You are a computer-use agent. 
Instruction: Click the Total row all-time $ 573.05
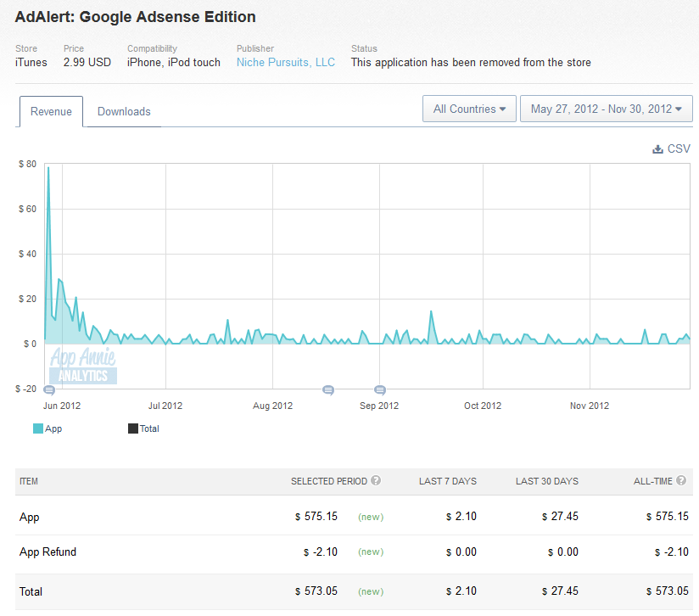[668, 591]
